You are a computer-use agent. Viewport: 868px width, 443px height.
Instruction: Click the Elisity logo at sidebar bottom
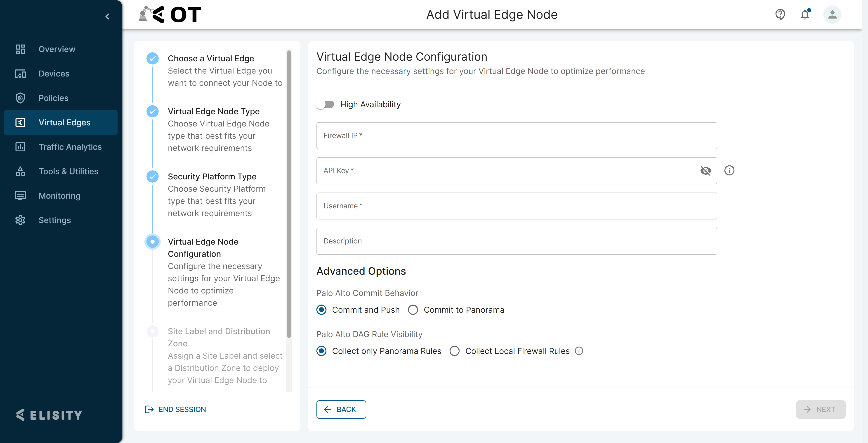point(49,415)
